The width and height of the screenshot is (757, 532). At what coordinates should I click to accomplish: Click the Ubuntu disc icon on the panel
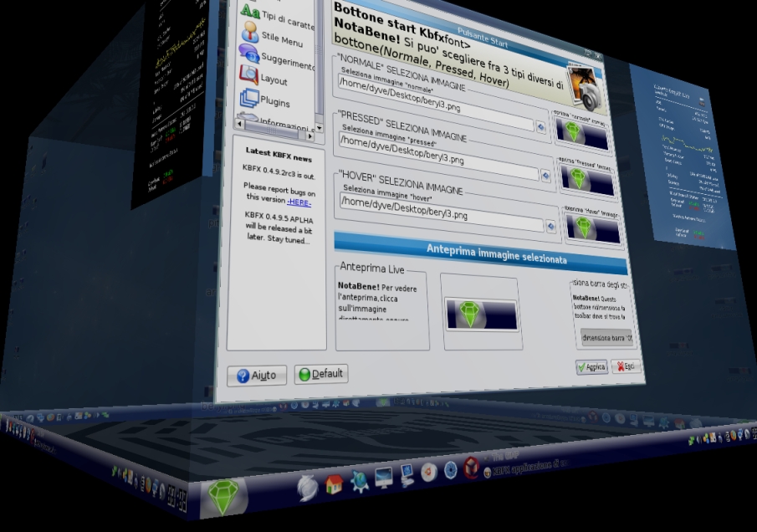[x=428, y=473]
